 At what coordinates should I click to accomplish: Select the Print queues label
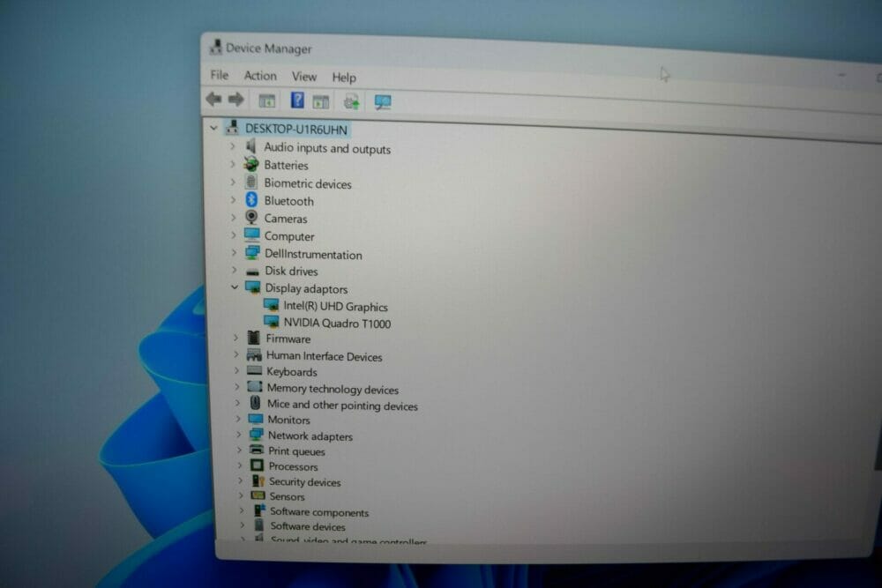(x=296, y=451)
